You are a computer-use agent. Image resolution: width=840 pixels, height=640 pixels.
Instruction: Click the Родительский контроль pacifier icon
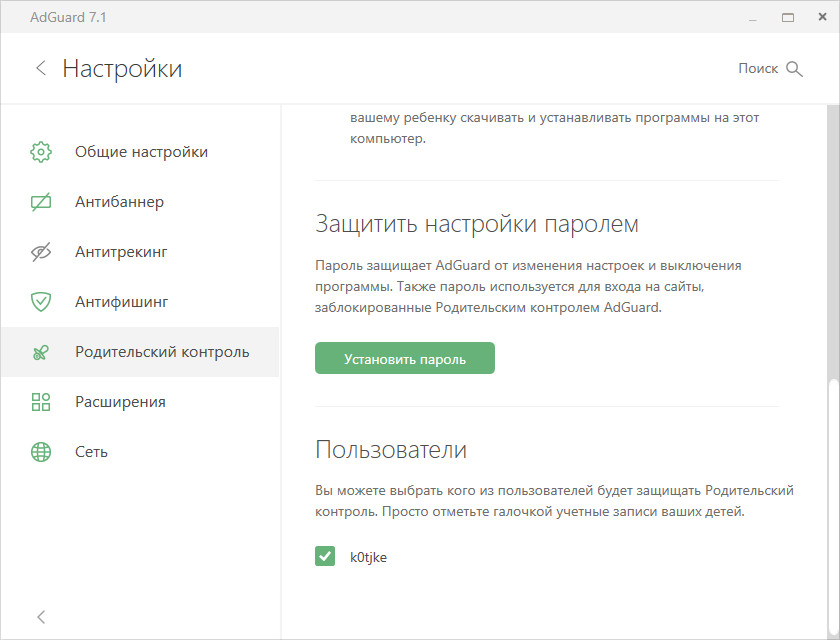tap(41, 352)
